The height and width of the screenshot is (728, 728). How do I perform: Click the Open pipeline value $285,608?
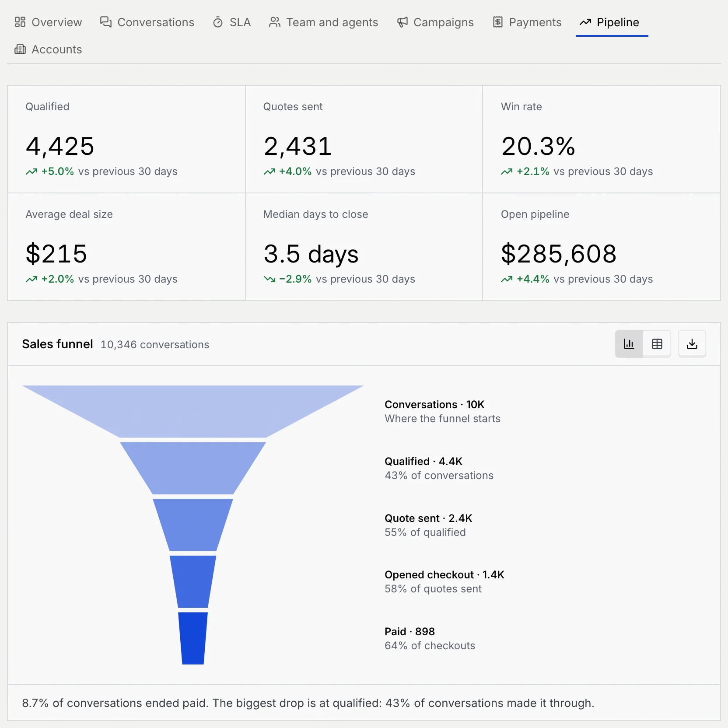tap(559, 254)
